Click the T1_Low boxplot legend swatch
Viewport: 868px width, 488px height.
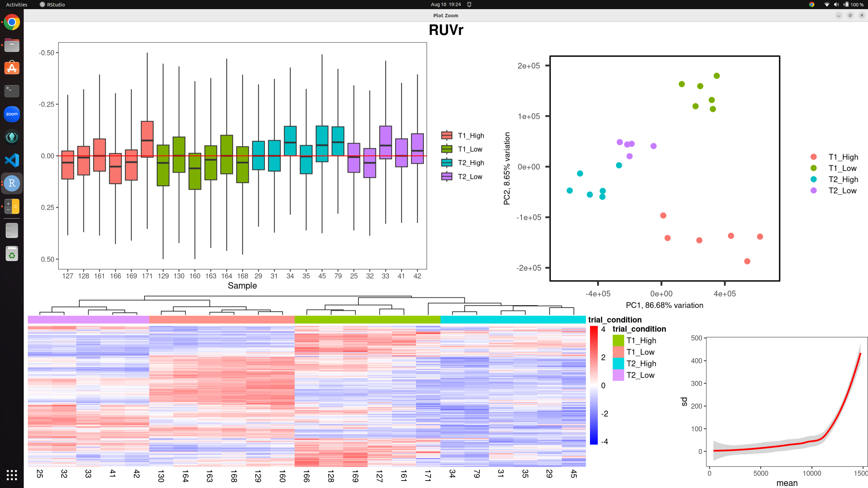(x=447, y=149)
